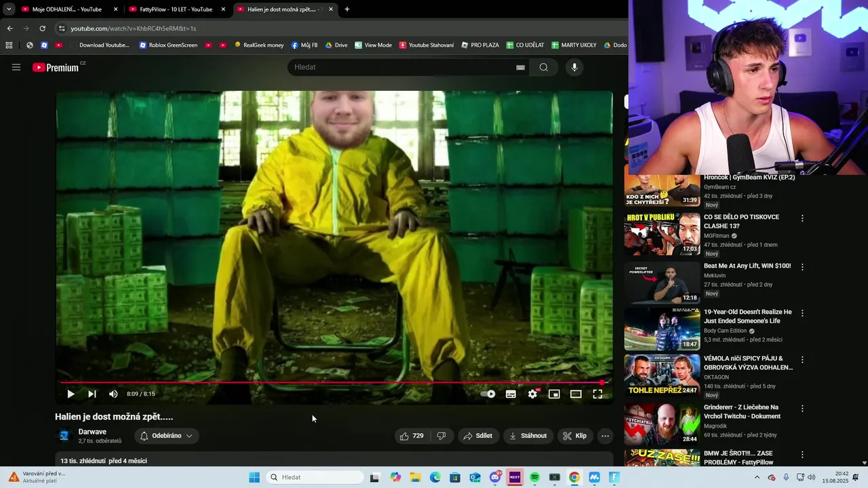Enable miniplayer mode
868x488 pixels.
pos(554,394)
